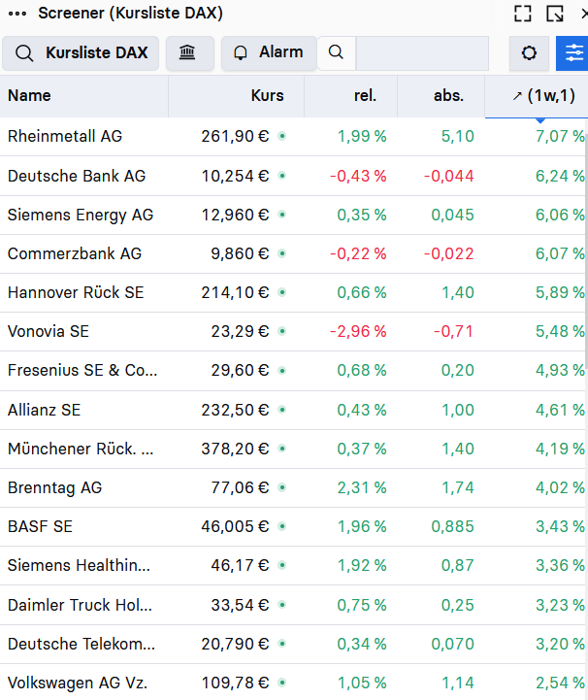Toggle the blue filter sliders button
Image resolution: width=588 pixels, height=700 pixels.
coord(572,53)
